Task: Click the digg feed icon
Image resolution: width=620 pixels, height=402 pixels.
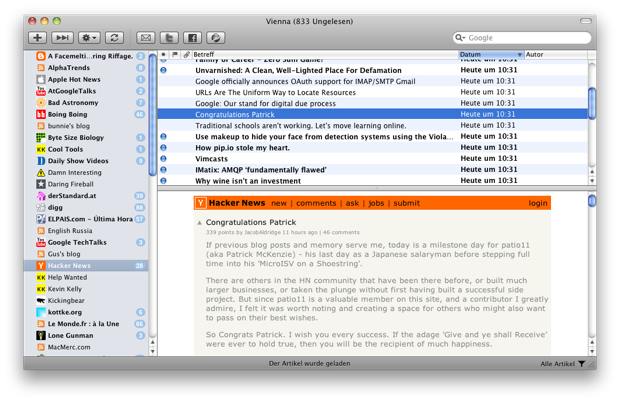Action: click(x=41, y=208)
